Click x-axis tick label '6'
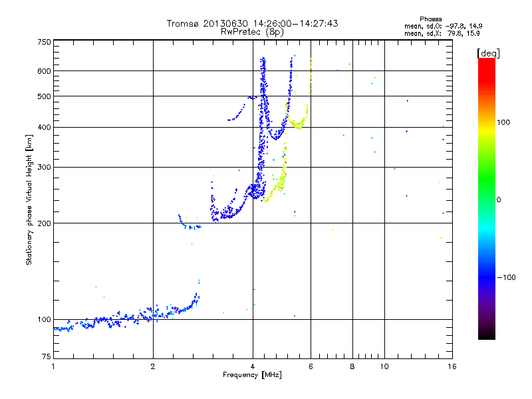The image size is (532, 399). coord(311,366)
